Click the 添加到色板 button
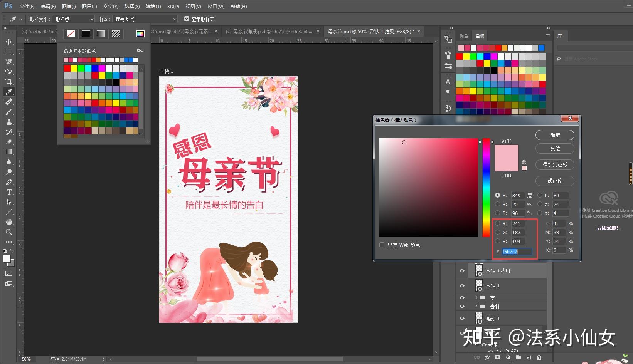Image resolution: width=633 pixels, height=364 pixels. click(555, 164)
